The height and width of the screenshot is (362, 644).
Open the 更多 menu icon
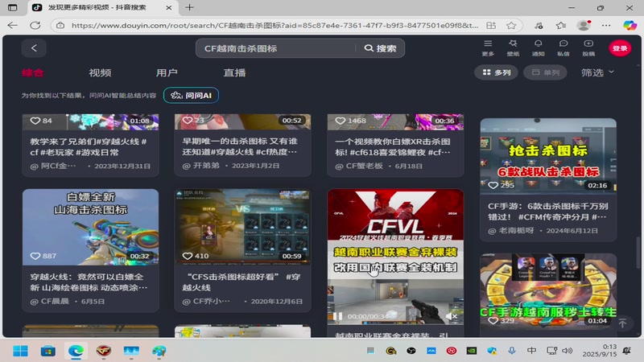(x=488, y=47)
